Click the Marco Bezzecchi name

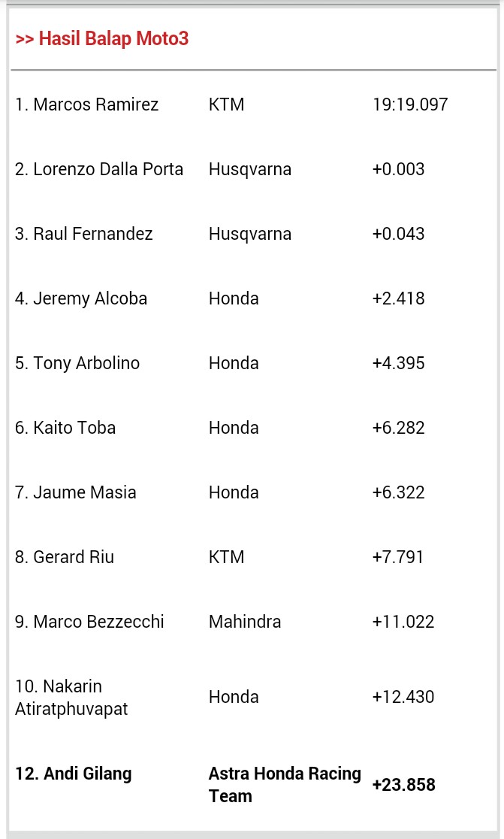[89, 622]
